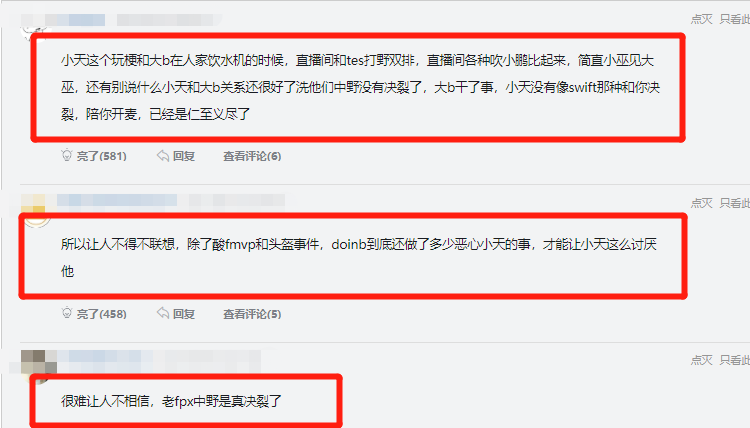750x428 pixels.
Task: Click 只看此人 for the 老fpx中野 comment's author
Action: (x=735, y=360)
